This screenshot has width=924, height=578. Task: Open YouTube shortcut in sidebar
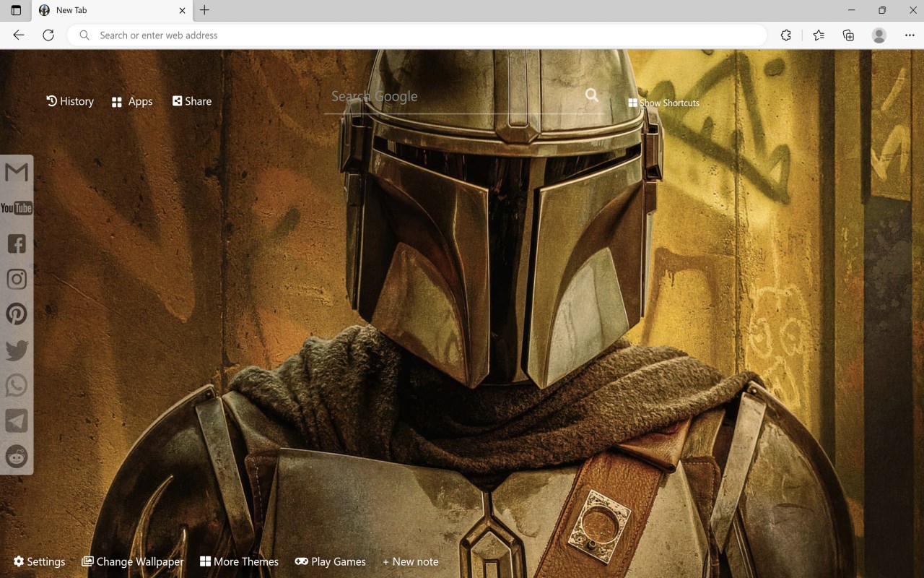pos(17,208)
